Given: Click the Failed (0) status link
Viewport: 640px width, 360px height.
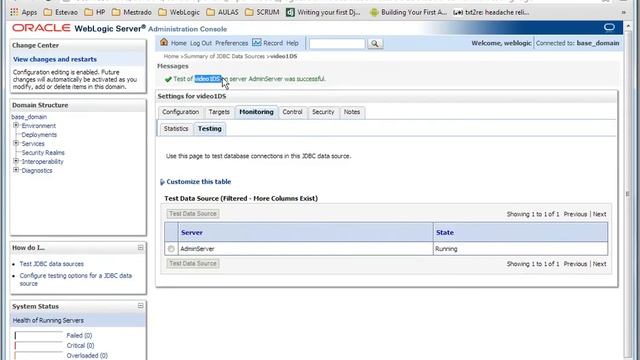Looking at the screenshot, I should coord(79,336).
